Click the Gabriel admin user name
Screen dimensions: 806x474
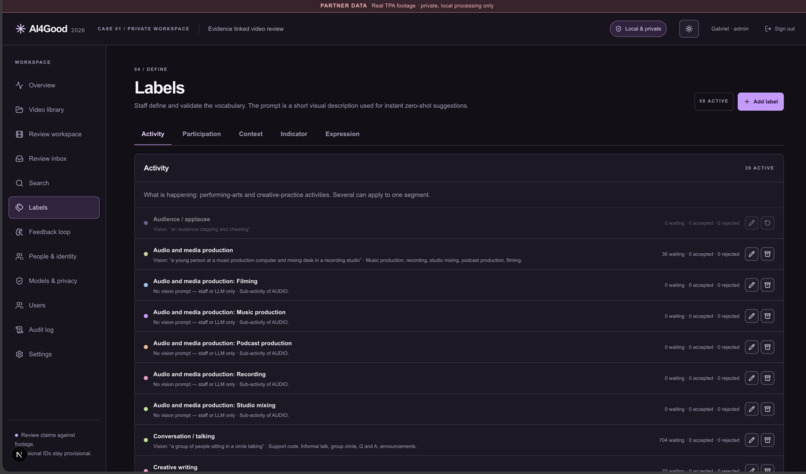pos(729,29)
